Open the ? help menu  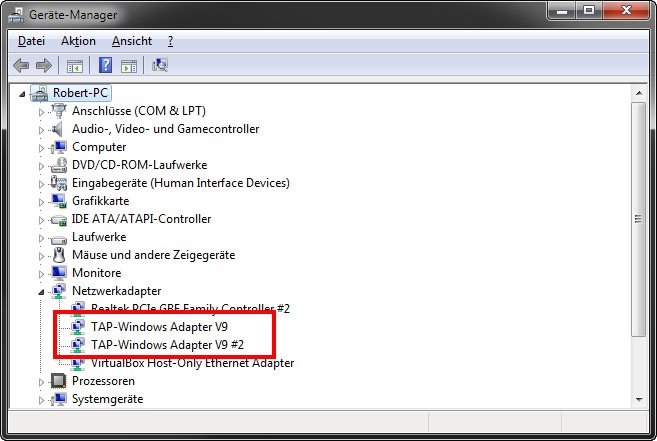click(x=171, y=41)
